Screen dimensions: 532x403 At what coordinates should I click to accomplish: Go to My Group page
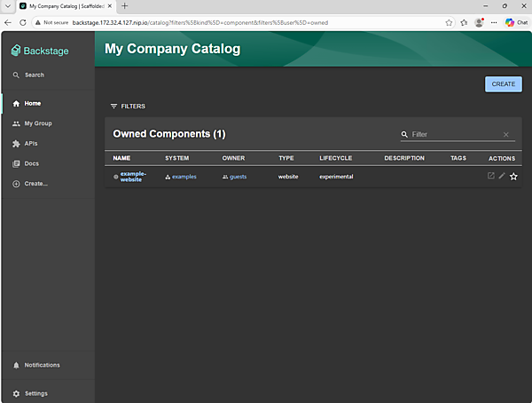37,123
